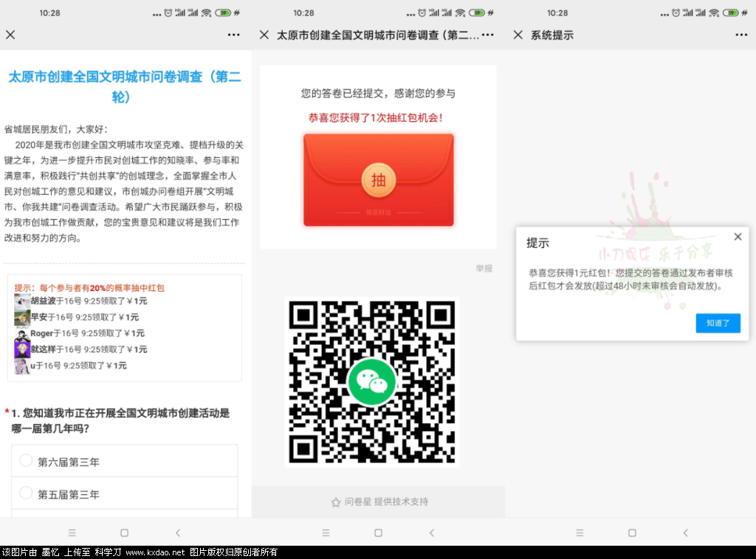
Task: Open 问卷星 提供技术支持 footer link
Action: pos(380,501)
